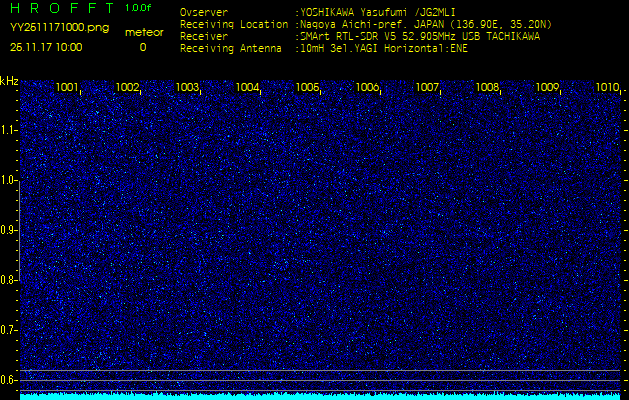Click the 1001 time marker
The width and height of the screenshot is (629, 400).
68,88
